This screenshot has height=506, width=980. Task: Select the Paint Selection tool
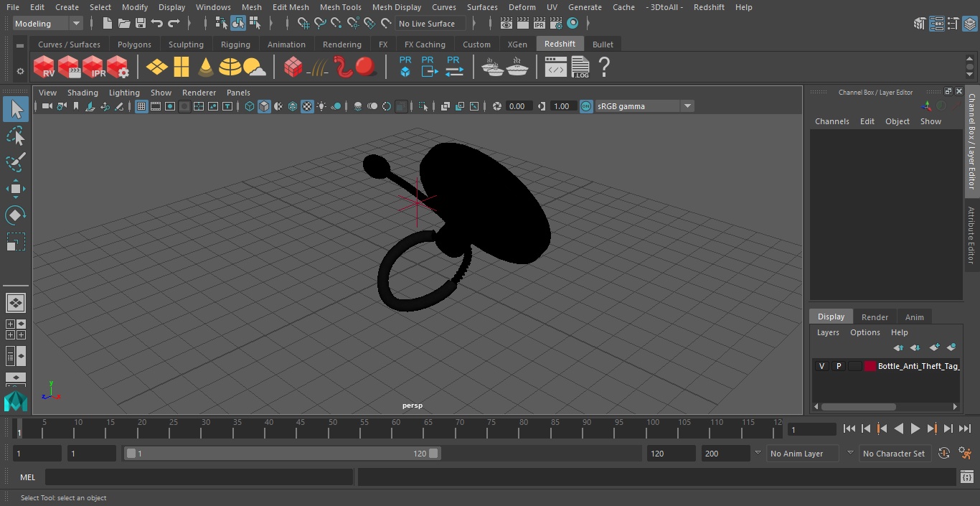pos(16,162)
